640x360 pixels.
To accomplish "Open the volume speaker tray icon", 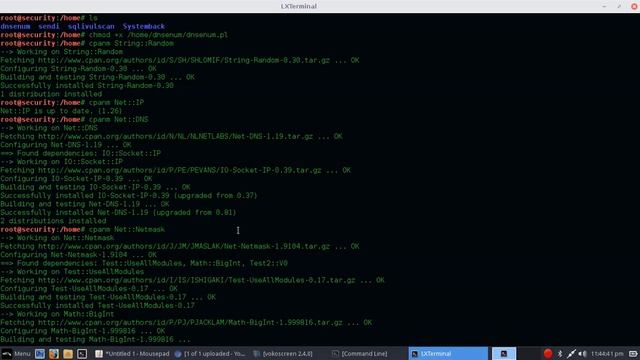I will pos(582,353).
